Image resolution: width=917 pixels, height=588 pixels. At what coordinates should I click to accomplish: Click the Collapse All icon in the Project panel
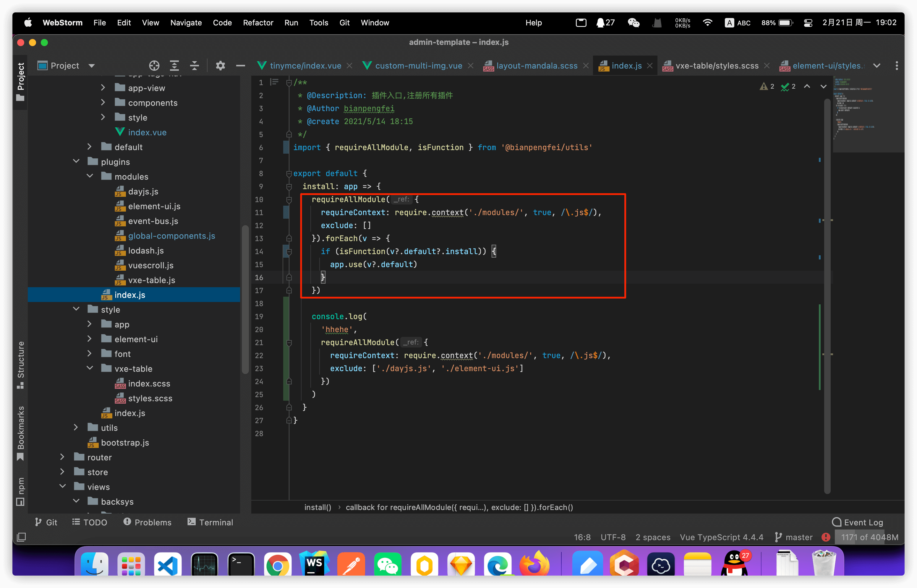coord(195,66)
